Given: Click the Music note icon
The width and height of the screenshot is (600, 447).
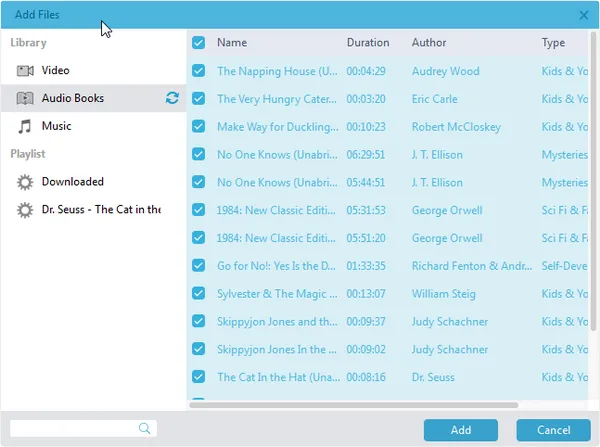Looking at the screenshot, I should [25, 126].
